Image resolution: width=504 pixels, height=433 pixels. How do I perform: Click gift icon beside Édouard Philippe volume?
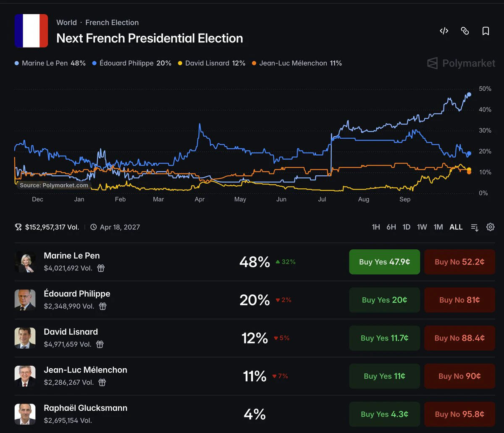coord(102,306)
